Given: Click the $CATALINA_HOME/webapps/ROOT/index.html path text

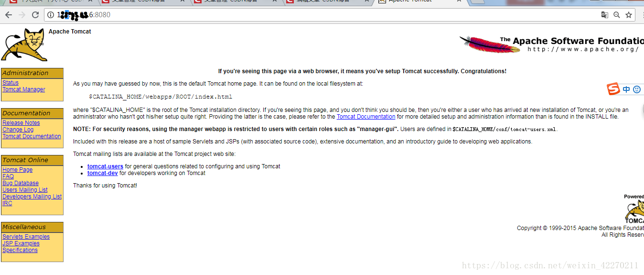Looking at the screenshot, I should point(161,97).
